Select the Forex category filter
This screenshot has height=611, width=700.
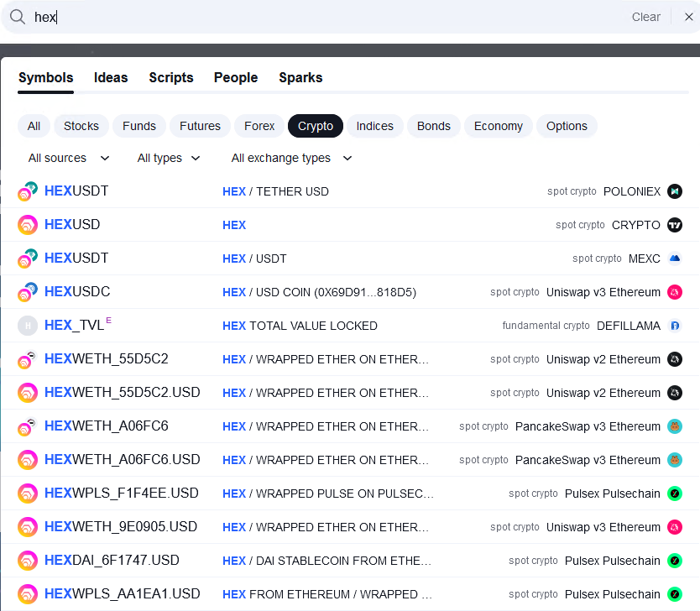pos(259,126)
